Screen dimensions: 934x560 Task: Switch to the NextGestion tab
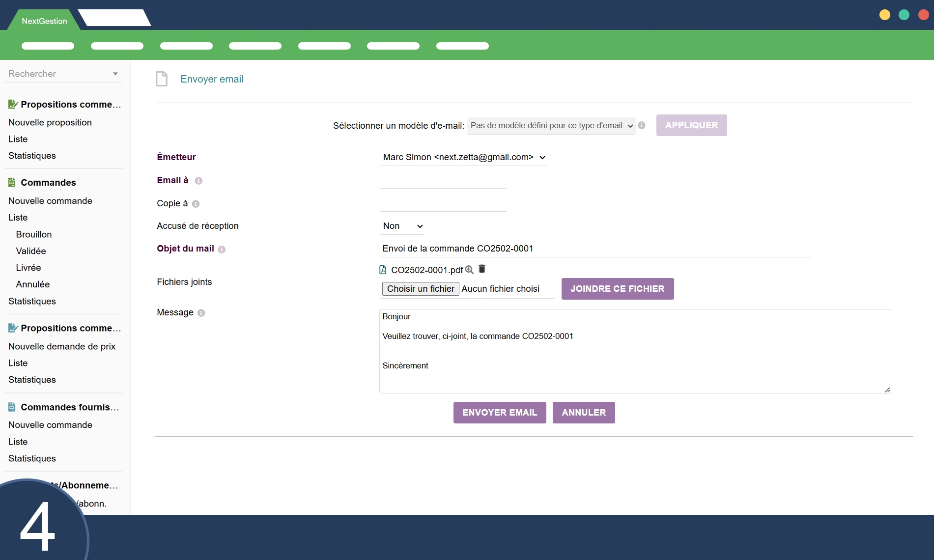pyautogui.click(x=44, y=21)
